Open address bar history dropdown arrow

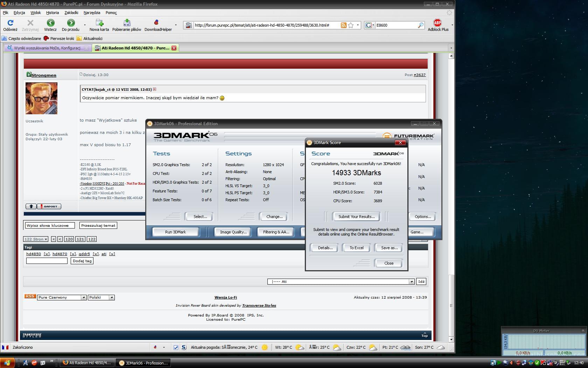[x=358, y=25]
